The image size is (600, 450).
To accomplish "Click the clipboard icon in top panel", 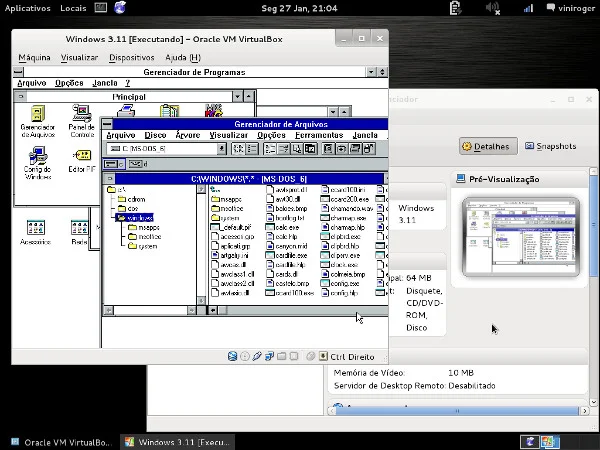I will pos(455,8).
